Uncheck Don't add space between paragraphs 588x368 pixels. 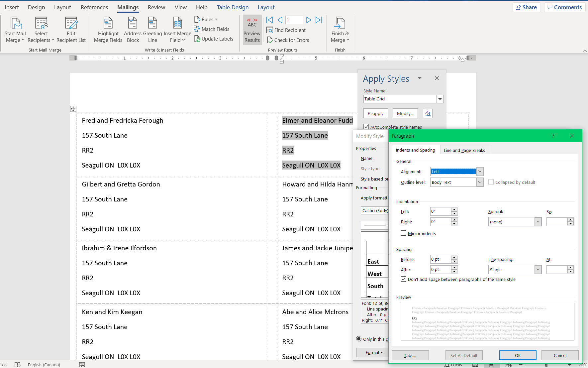coord(404,279)
